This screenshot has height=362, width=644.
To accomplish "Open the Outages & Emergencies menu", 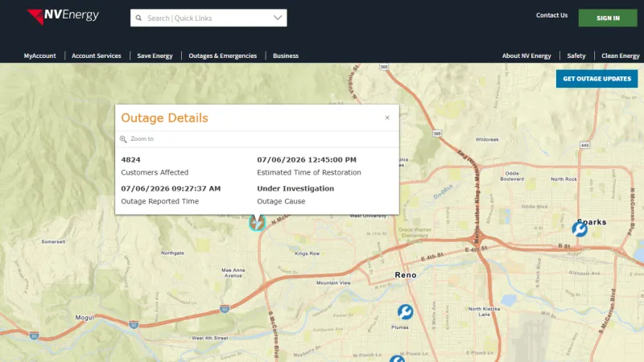I will tap(223, 56).
